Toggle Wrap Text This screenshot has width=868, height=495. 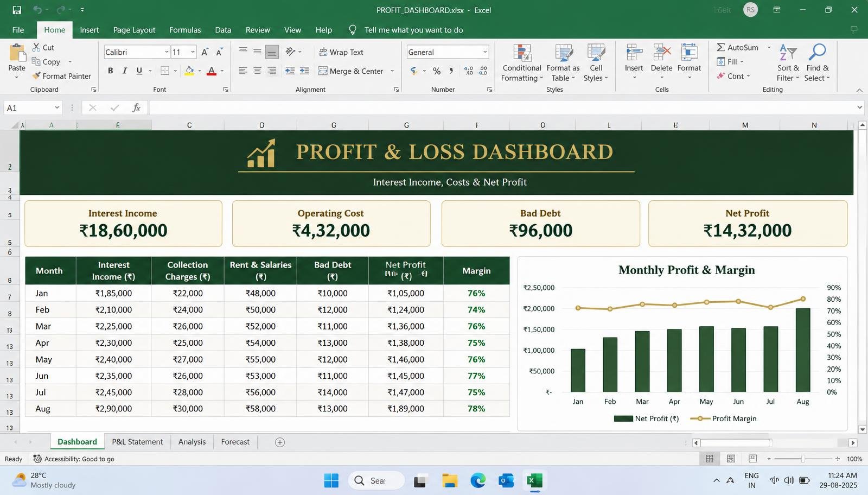click(x=341, y=52)
